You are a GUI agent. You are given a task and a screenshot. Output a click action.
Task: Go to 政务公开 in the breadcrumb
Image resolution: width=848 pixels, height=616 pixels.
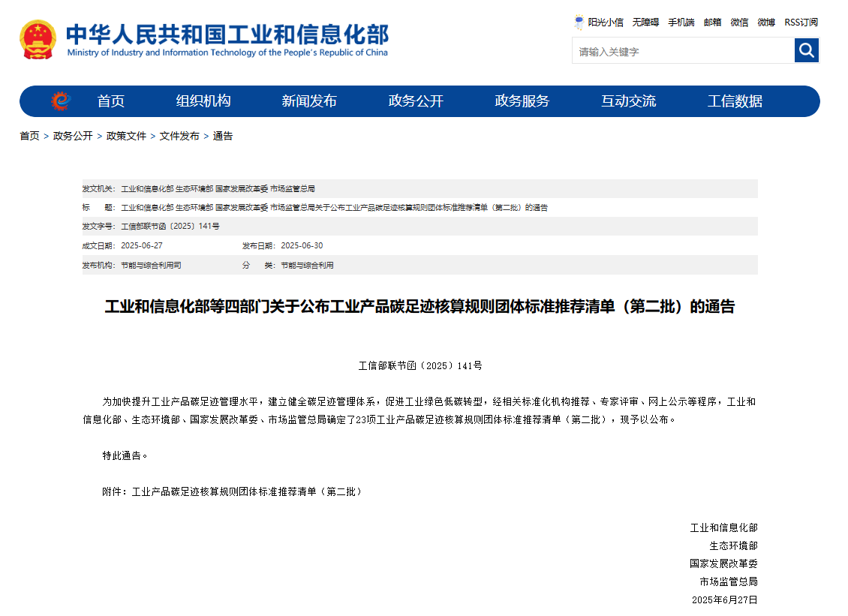tap(73, 136)
